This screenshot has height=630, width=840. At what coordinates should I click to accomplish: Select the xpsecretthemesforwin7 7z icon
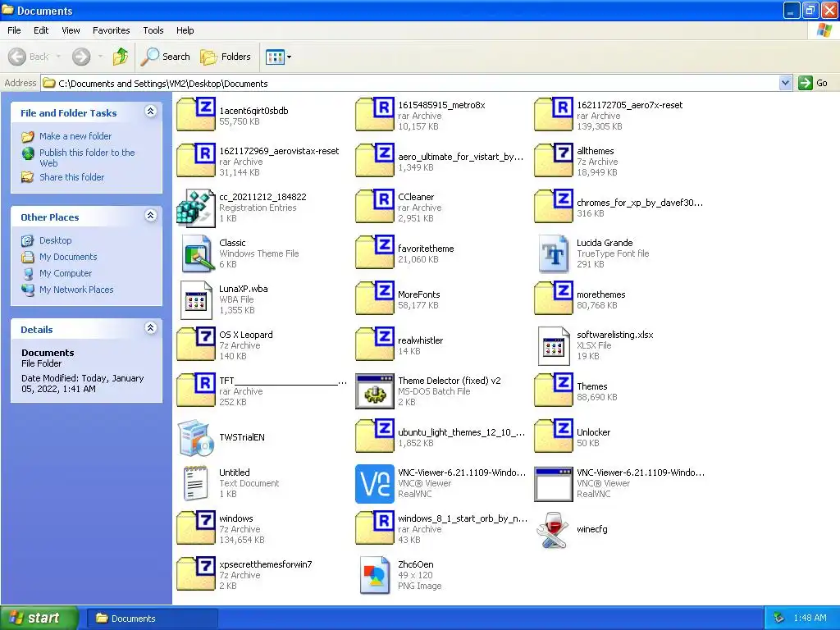pos(196,574)
